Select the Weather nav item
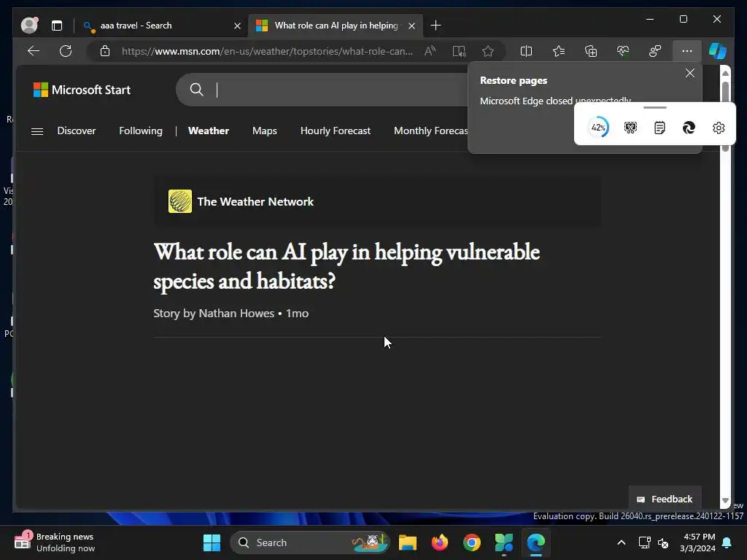 [x=208, y=131]
